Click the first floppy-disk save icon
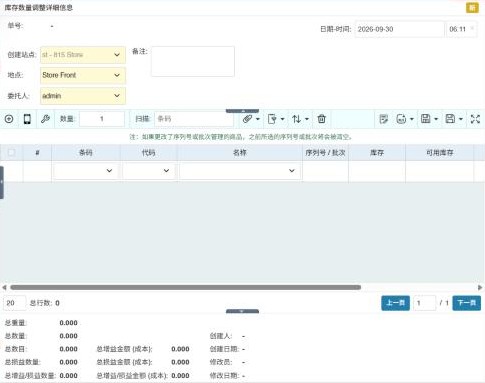485x383 pixels. pos(426,119)
